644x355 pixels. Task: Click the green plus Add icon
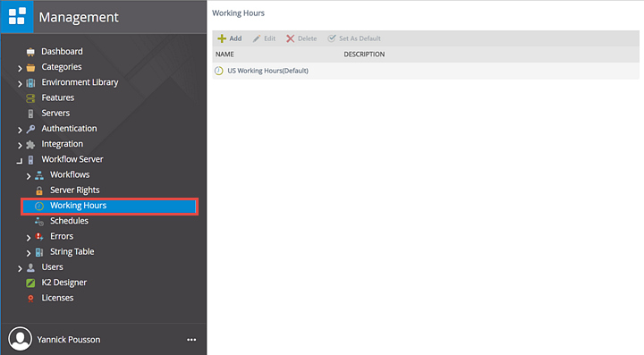(x=222, y=38)
